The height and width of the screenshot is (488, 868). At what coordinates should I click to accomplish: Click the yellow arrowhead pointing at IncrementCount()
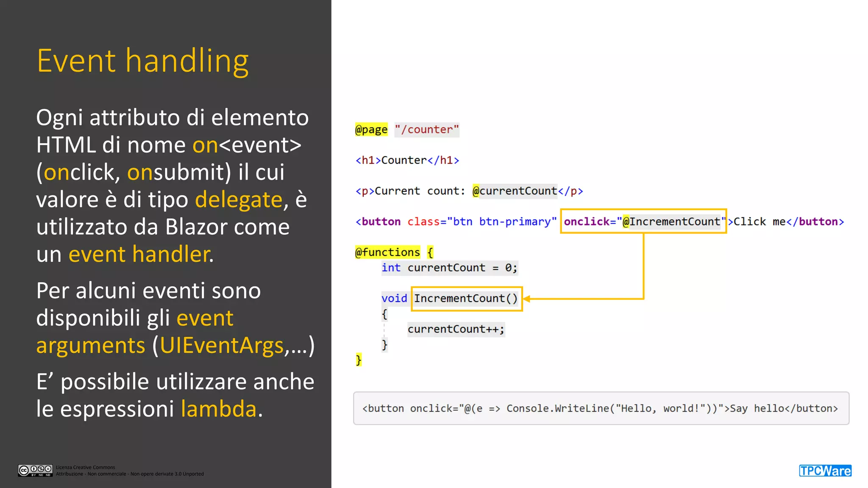point(527,299)
